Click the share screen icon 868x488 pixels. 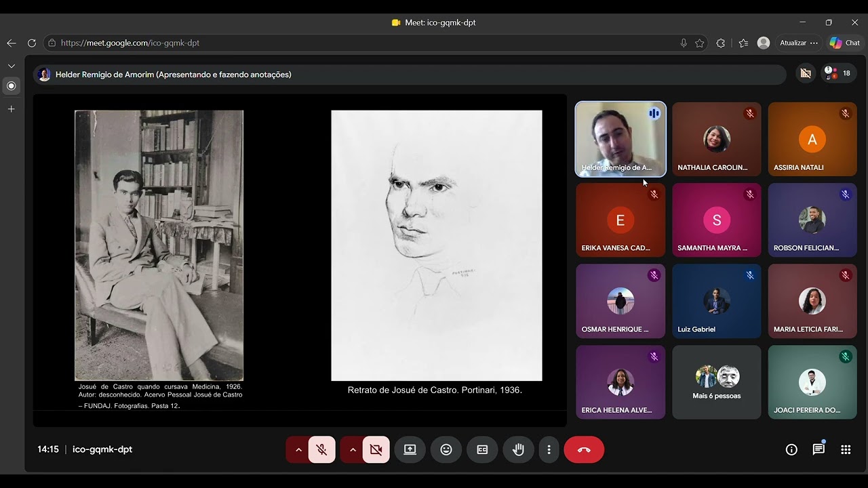(x=410, y=449)
